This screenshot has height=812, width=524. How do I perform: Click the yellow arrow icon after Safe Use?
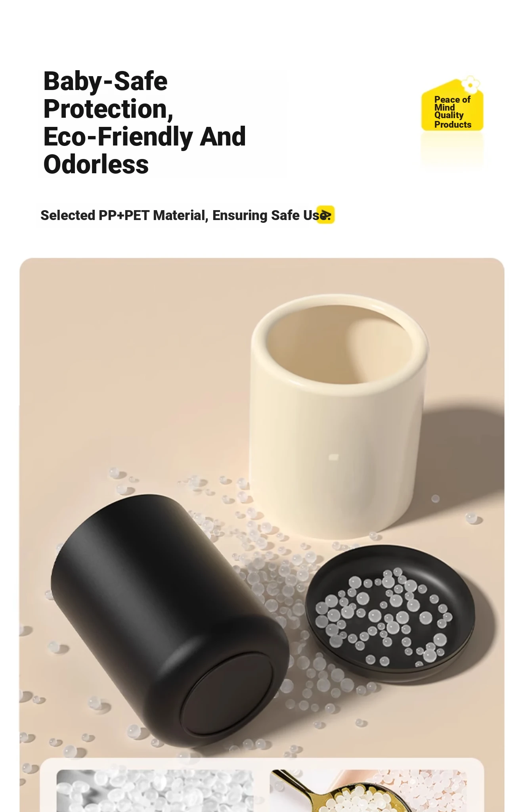[x=325, y=215]
